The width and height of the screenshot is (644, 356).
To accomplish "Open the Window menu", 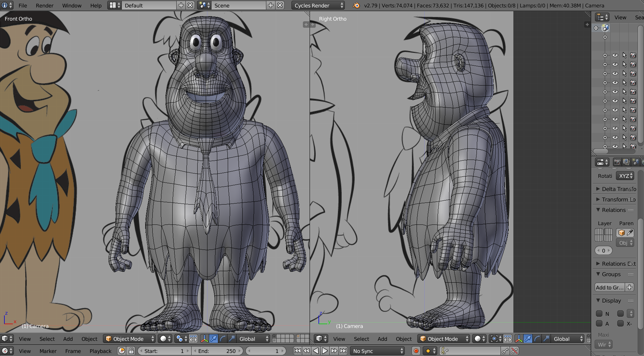I will pos(72,5).
